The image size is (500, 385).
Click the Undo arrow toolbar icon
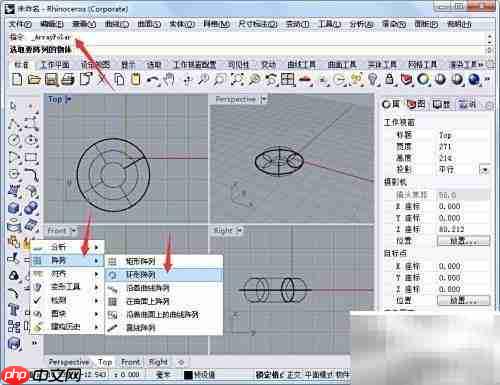tap(153, 80)
